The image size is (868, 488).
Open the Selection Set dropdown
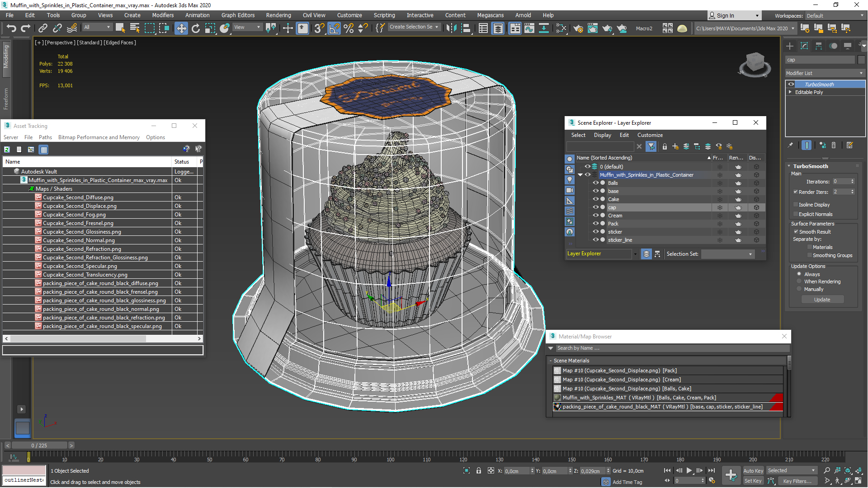point(728,254)
